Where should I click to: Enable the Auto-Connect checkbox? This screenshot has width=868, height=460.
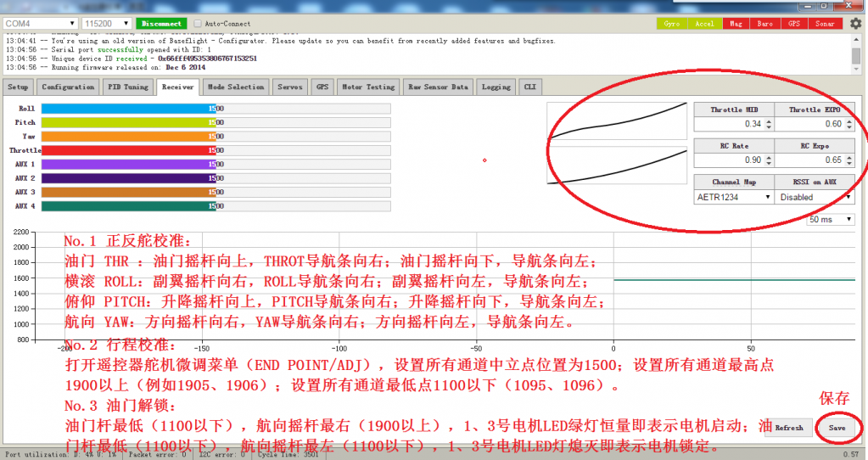198,23
